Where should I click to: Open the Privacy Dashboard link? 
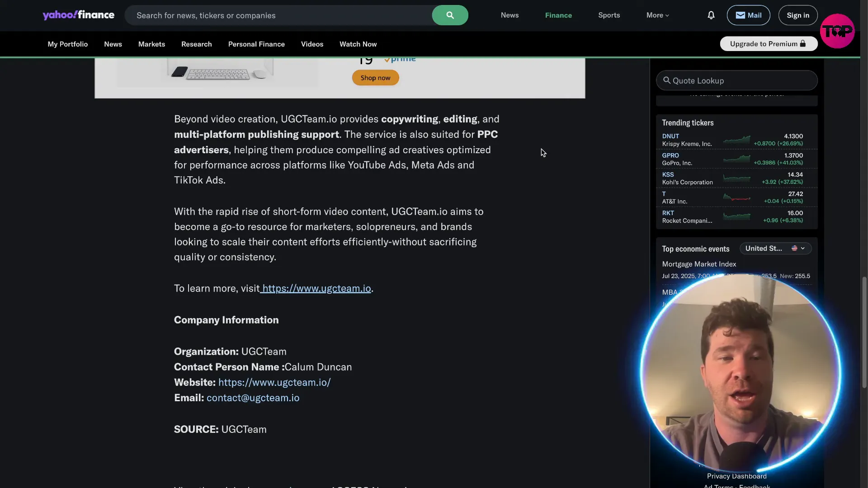tap(736, 476)
